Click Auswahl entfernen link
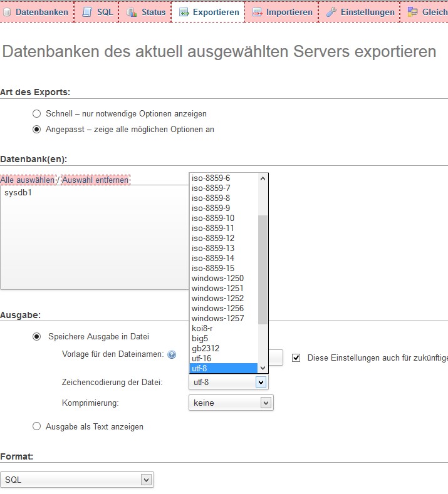The height and width of the screenshot is (494, 448). [x=95, y=180]
